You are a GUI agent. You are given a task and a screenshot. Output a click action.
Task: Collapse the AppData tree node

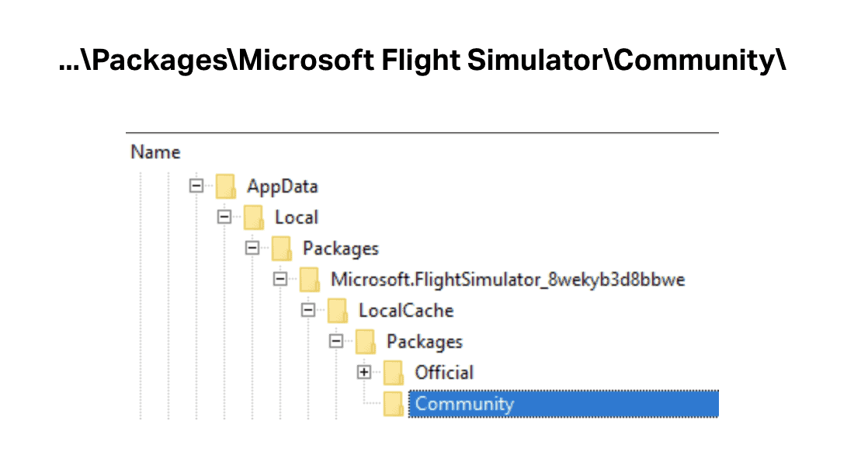pos(196,186)
